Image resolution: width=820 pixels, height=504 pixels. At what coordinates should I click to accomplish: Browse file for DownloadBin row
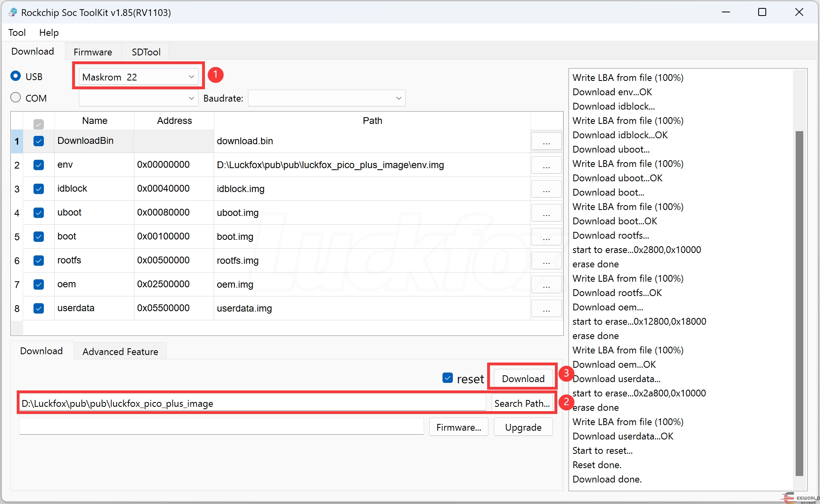(x=546, y=141)
